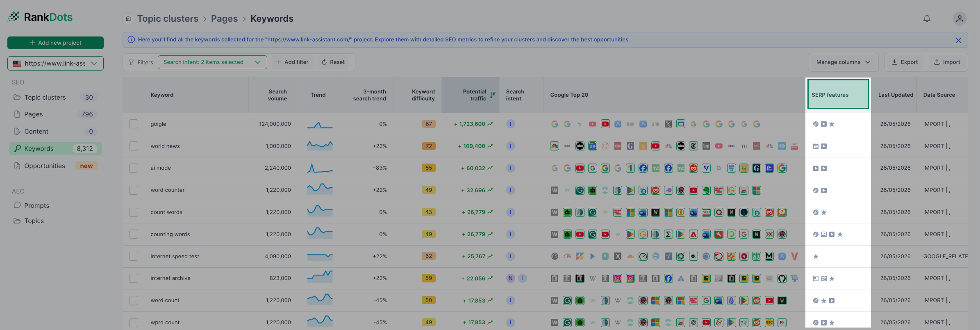Open the Manage columns dropdown

point(843,62)
